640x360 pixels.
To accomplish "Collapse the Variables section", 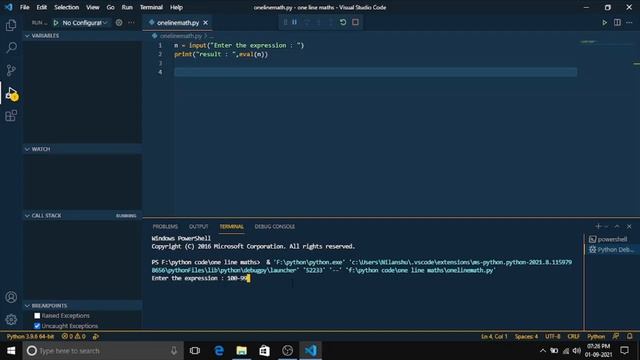I will coord(82,36).
